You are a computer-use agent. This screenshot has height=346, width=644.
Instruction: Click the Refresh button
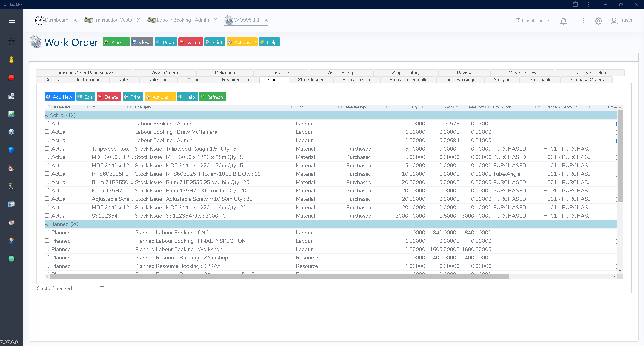coord(212,96)
